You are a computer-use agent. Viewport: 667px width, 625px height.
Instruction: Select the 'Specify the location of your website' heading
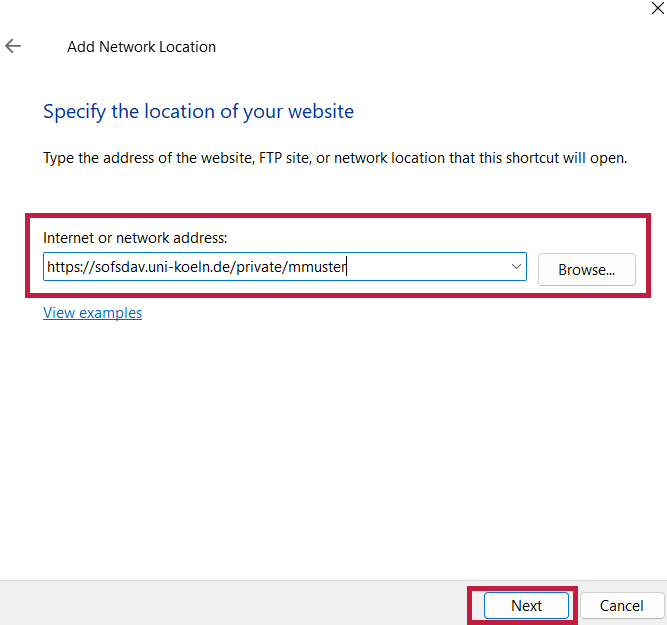(198, 111)
